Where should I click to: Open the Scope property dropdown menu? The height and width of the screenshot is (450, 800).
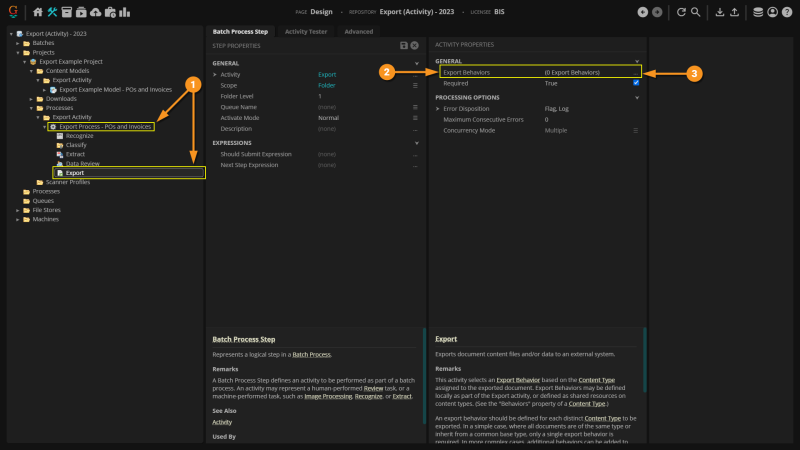415,85
